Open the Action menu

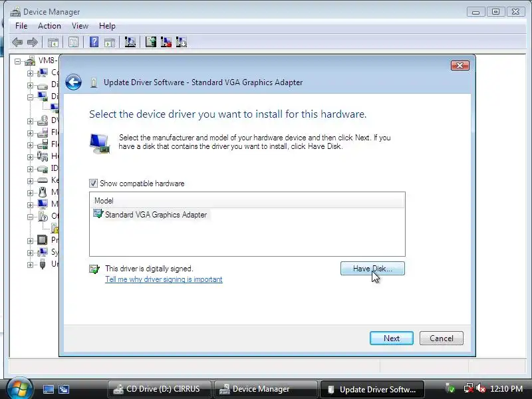[49, 26]
